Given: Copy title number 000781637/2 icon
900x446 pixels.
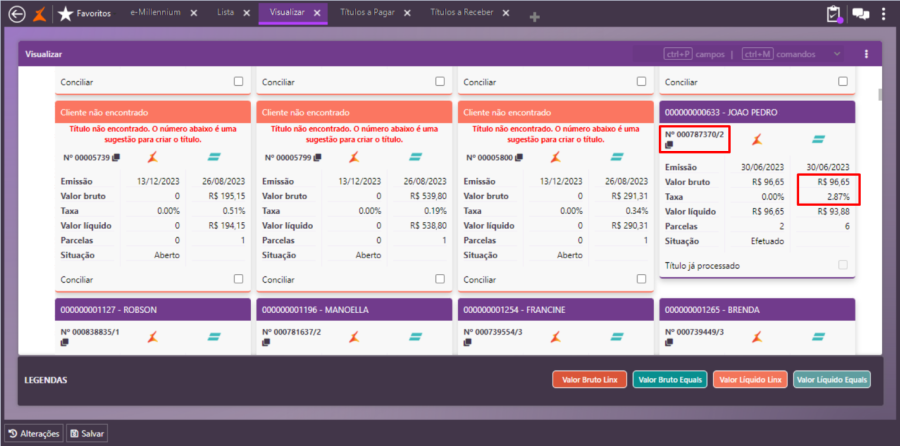Looking at the screenshot, I should tap(266, 343).
